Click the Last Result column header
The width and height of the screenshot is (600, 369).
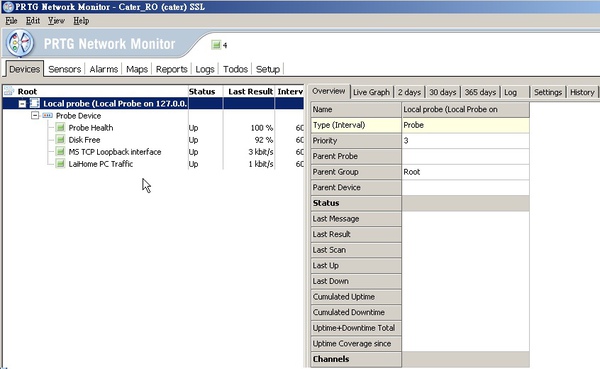249,91
